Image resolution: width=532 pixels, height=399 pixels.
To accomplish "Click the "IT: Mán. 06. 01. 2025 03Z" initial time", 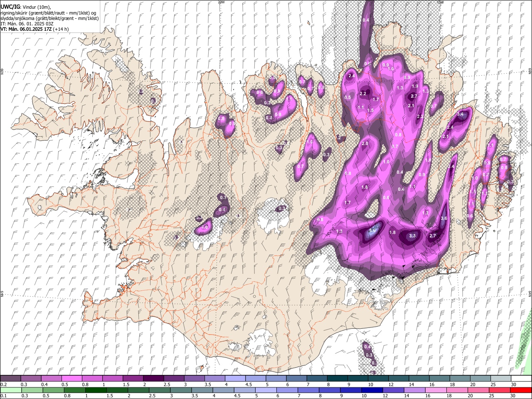I will (27, 24).
